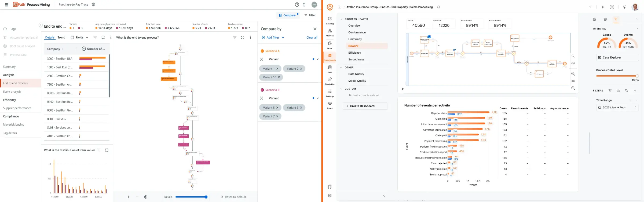This screenshot has width=644, height=202.
Task: Toggle the Compare mode button in UiPath
Action: (288, 15)
